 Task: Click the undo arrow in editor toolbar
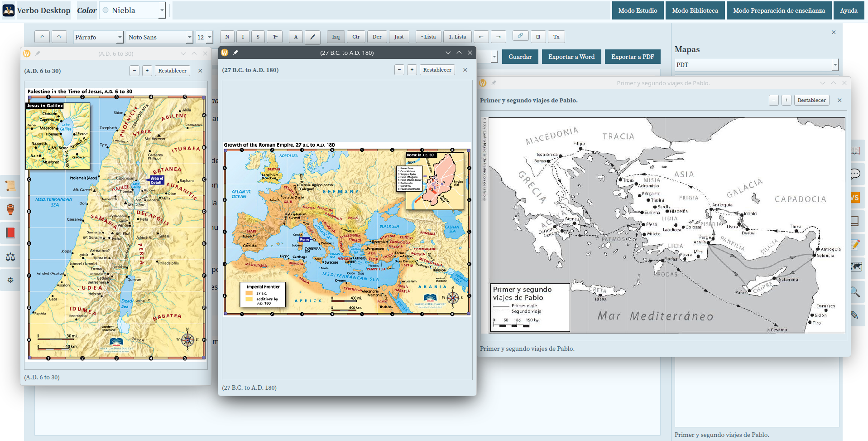coord(42,37)
